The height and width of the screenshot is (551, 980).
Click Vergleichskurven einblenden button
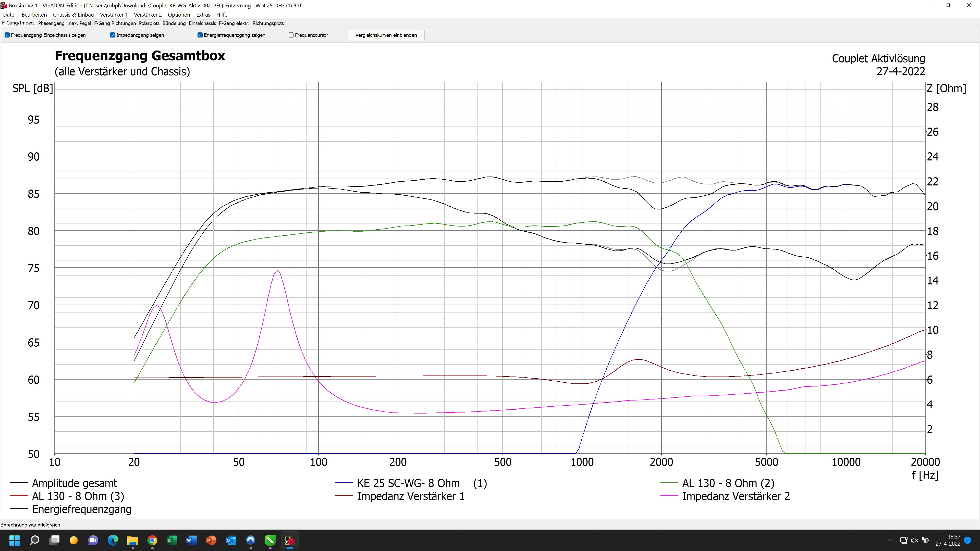coord(386,35)
